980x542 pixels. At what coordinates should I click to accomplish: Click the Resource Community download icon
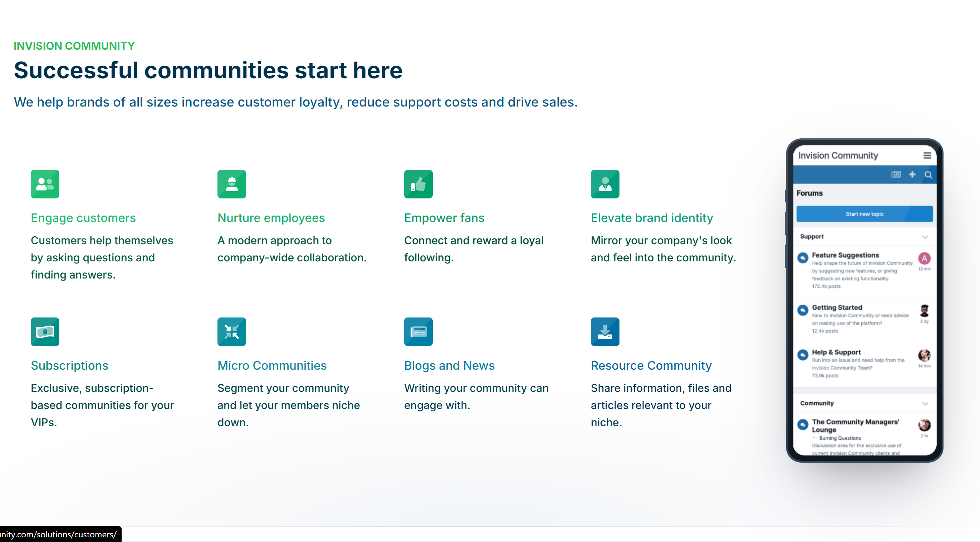[605, 332]
